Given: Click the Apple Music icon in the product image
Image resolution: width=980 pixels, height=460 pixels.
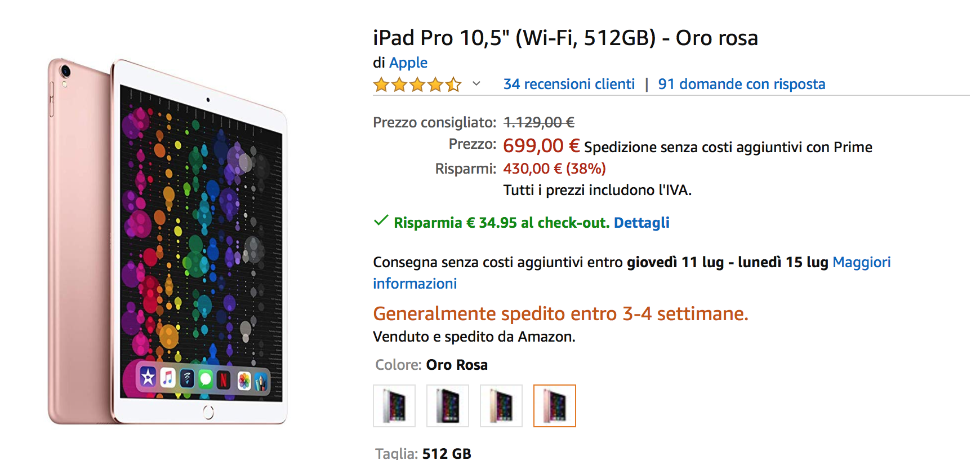Looking at the screenshot, I should (168, 378).
